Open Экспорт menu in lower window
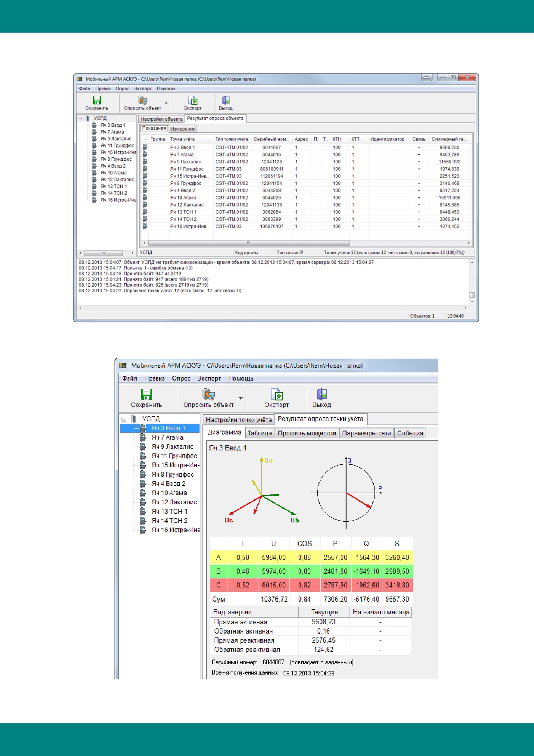The width and height of the screenshot is (534, 756). point(209,378)
